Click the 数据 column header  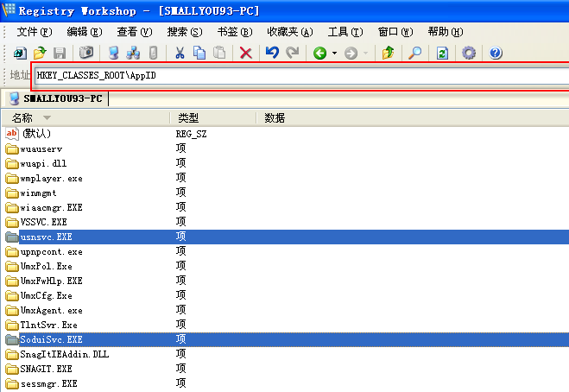tap(413, 118)
